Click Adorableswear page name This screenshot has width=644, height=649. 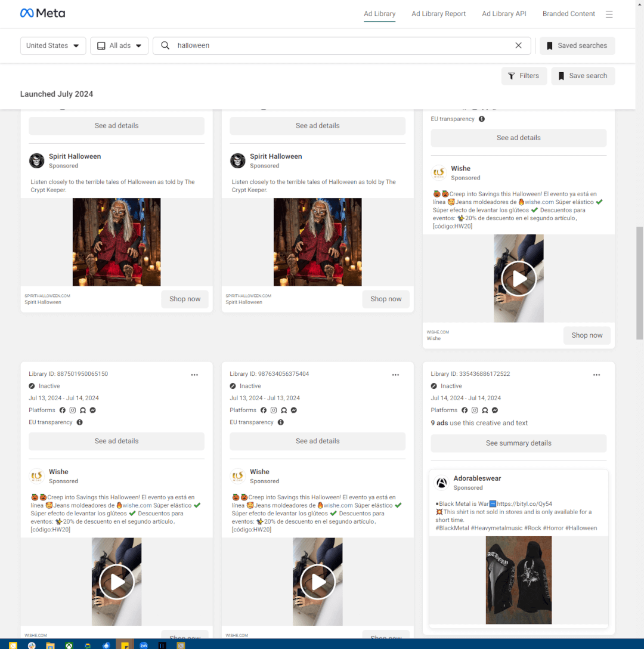click(477, 478)
